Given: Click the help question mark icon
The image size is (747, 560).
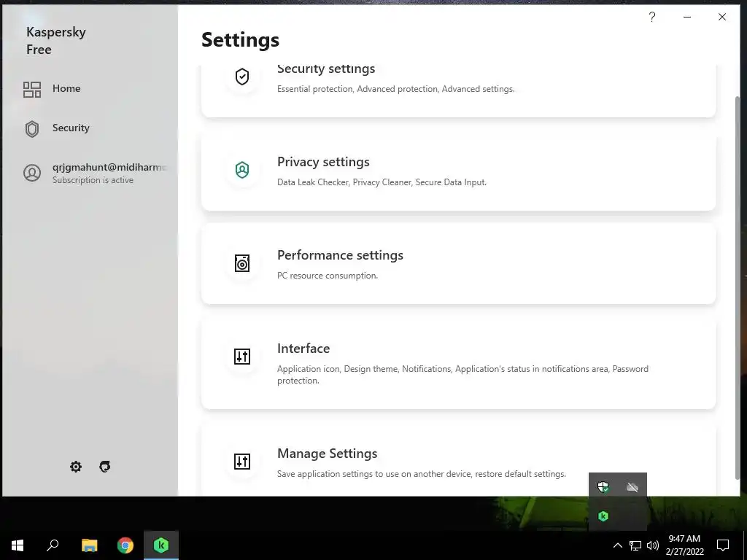Looking at the screenshot, I should (x=652, y=17).
